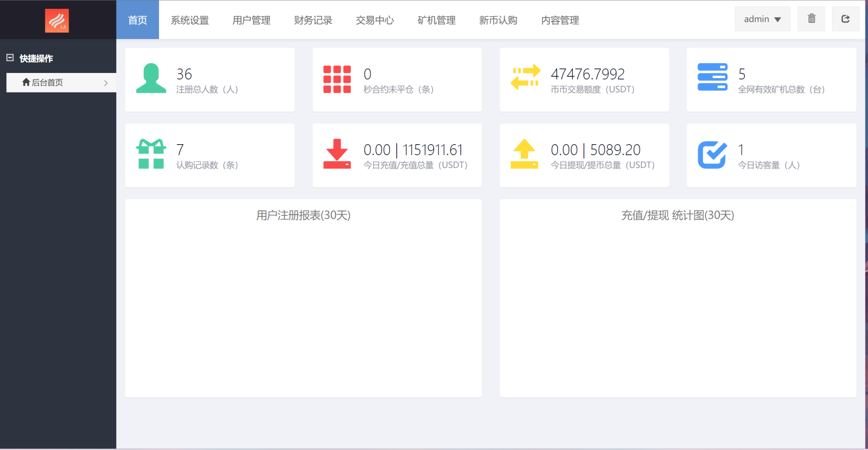The width and height of the screenshot is (868, 450).
Task: Click the green gift subscription records icon
Action: [x=150, y=154]
